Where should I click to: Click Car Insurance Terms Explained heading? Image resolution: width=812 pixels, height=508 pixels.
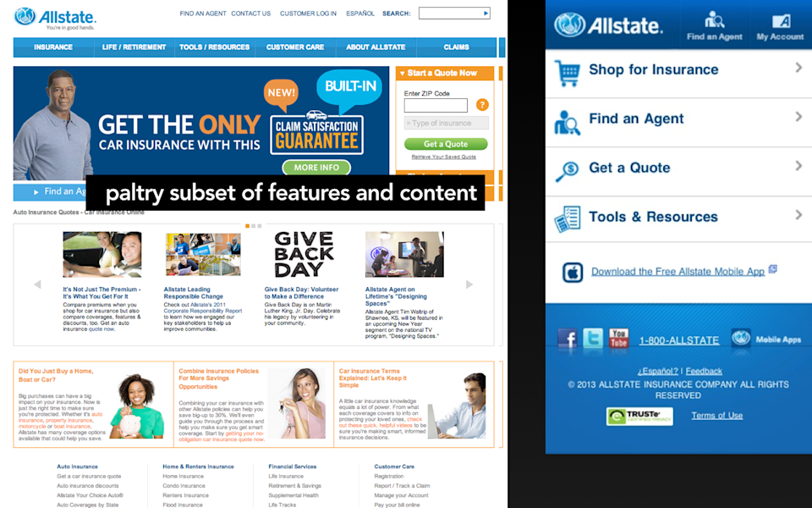[373, 378]
